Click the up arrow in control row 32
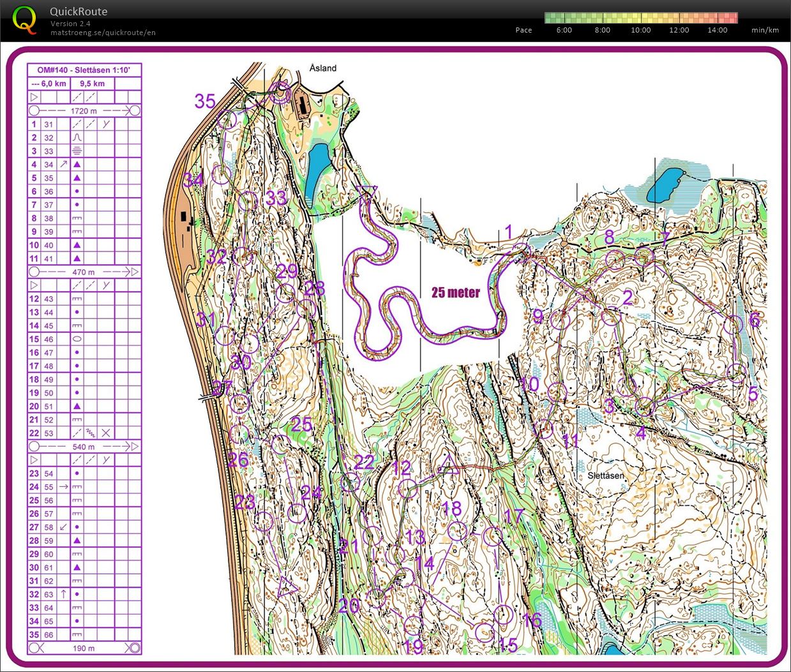This screenshot has height=672, width=791. [63, 594]
